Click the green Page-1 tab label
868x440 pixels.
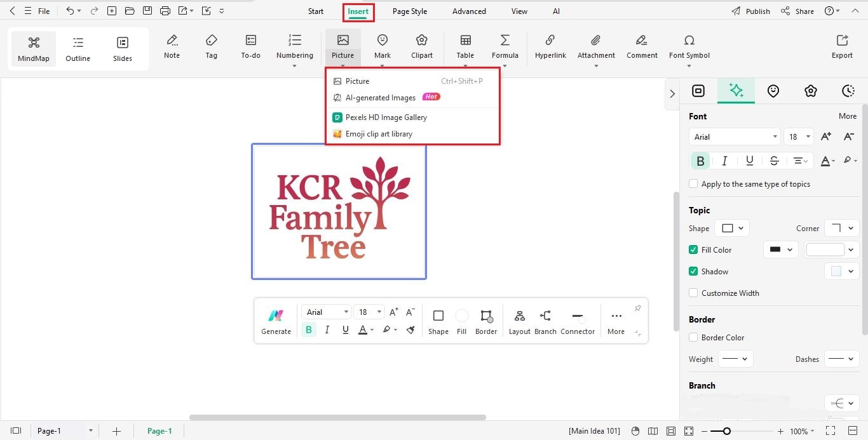(159, 431)
